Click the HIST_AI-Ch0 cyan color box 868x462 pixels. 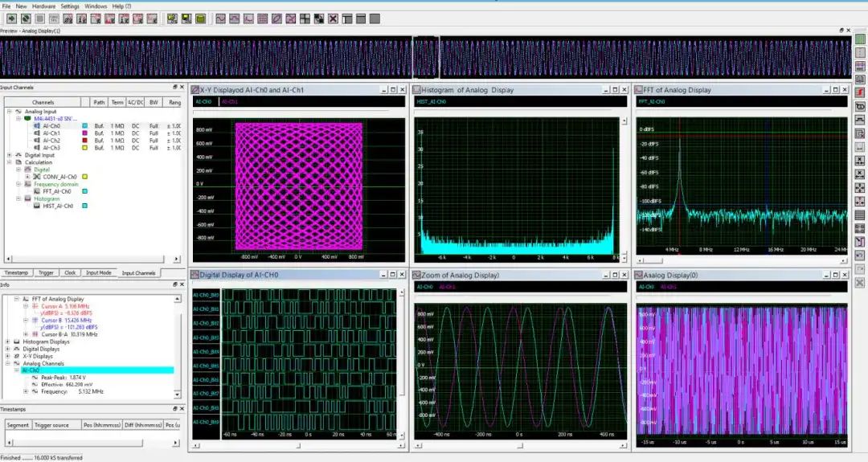tap(84, 206)
